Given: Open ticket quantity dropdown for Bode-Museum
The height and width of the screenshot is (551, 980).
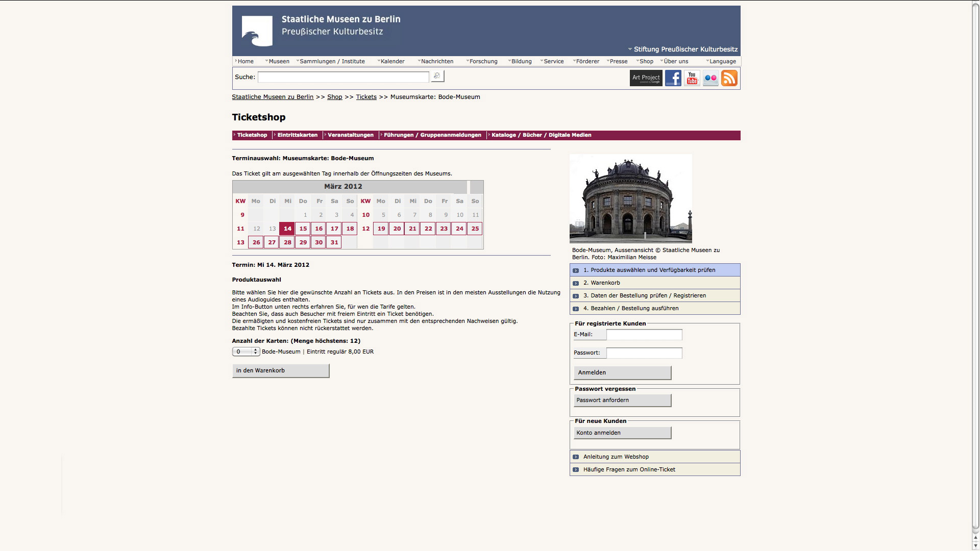Looking at the screenshot, I should coord(246,352).
